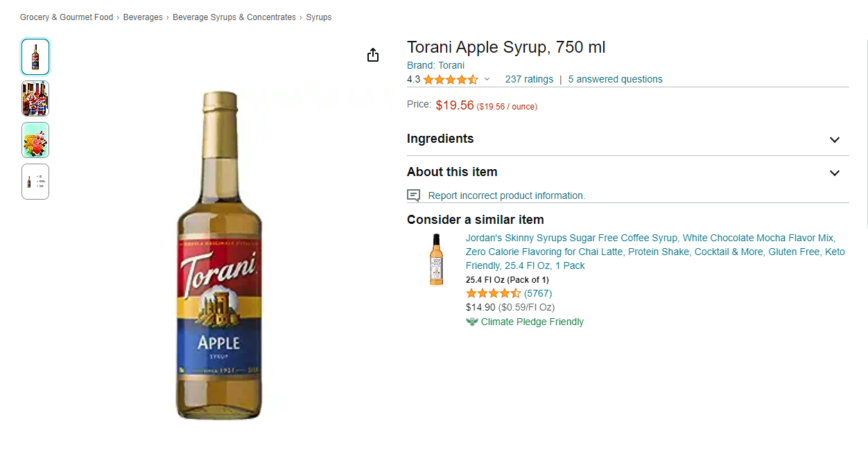
Task: Open the Syrups breadcrumb link
Action: click(319, 17)
